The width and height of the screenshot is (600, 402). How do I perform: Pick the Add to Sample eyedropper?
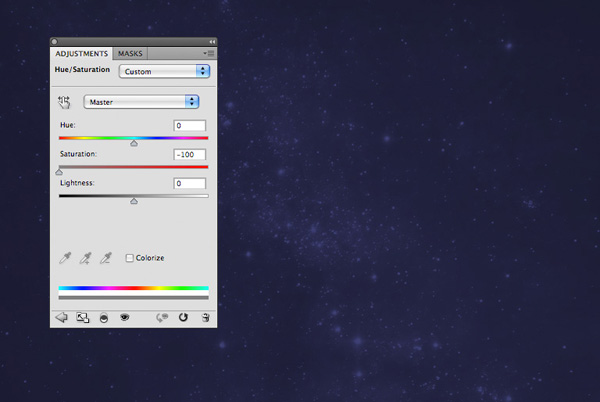[85, 258]
